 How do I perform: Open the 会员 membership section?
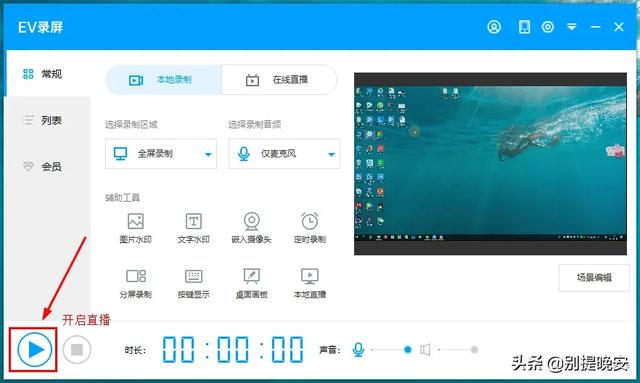48,166
